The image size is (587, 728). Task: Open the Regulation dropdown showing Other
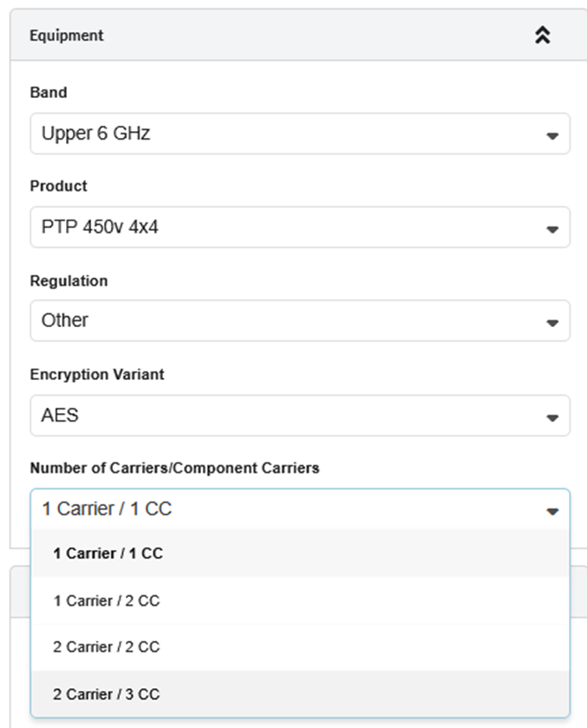(x=286, y=321)
